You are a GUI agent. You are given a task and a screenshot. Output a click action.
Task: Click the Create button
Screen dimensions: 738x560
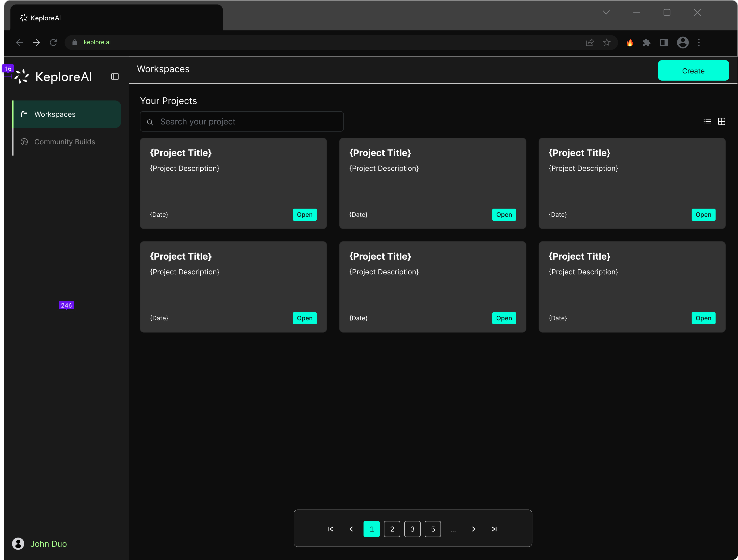coord(693,70)
